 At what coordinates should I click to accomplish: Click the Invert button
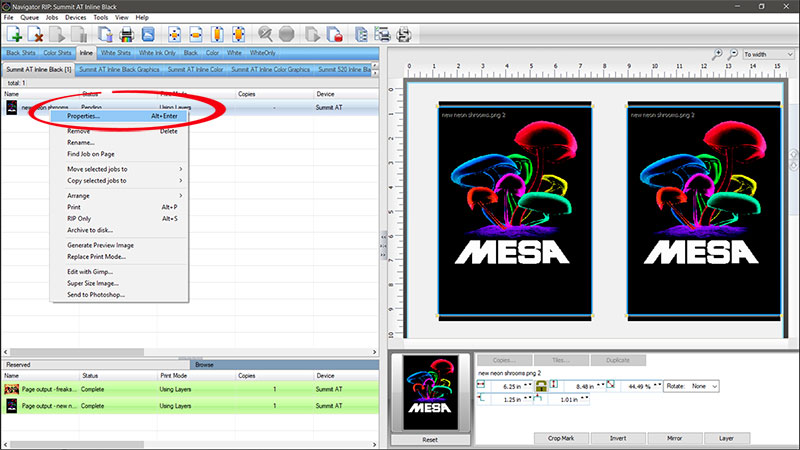pyautogui.click(x=618, y=438)
